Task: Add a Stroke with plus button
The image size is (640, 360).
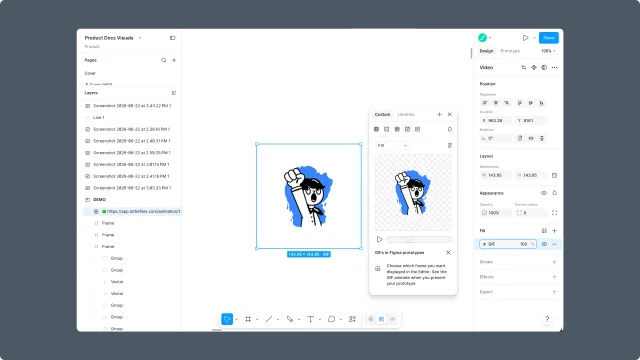Action: [554, 262]
